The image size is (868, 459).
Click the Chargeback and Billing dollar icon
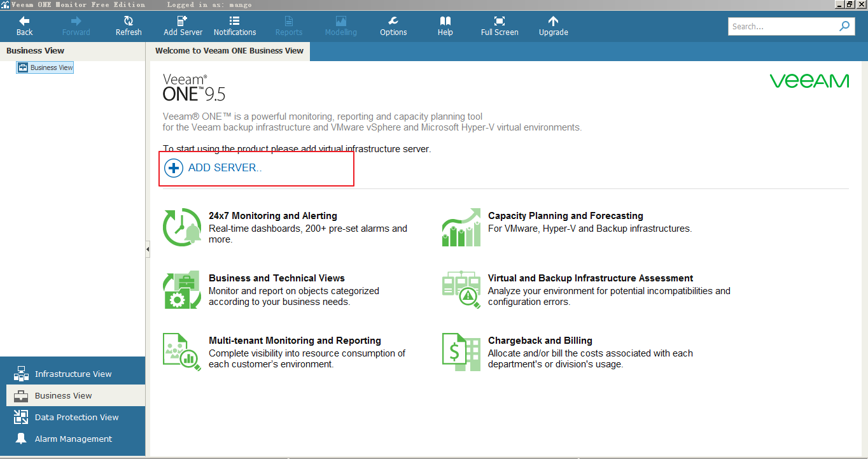tap(461, 351)
